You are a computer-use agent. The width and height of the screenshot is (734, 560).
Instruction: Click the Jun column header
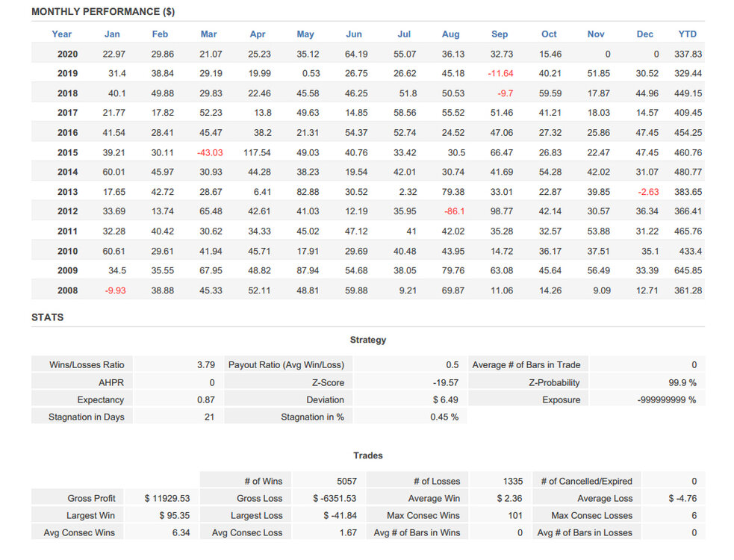coord(354,34)
